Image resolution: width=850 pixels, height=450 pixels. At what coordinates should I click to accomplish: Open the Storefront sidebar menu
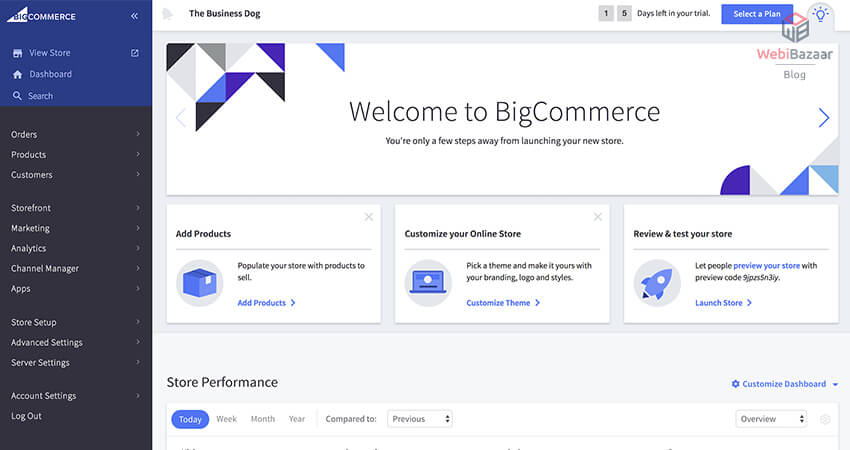tap(75, 208)
